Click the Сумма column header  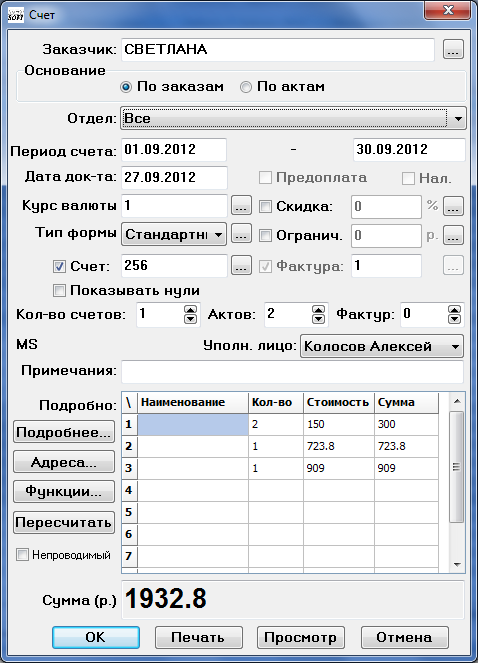(407, 402)
